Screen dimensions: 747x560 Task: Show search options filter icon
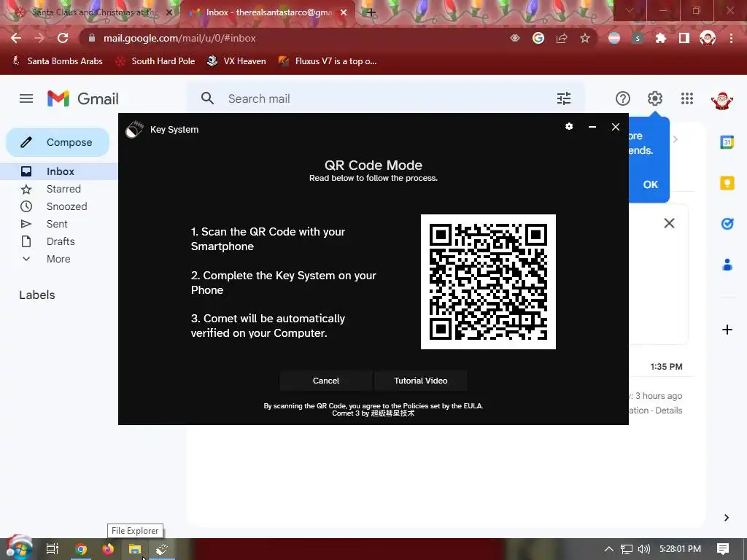tap(564, 98)
